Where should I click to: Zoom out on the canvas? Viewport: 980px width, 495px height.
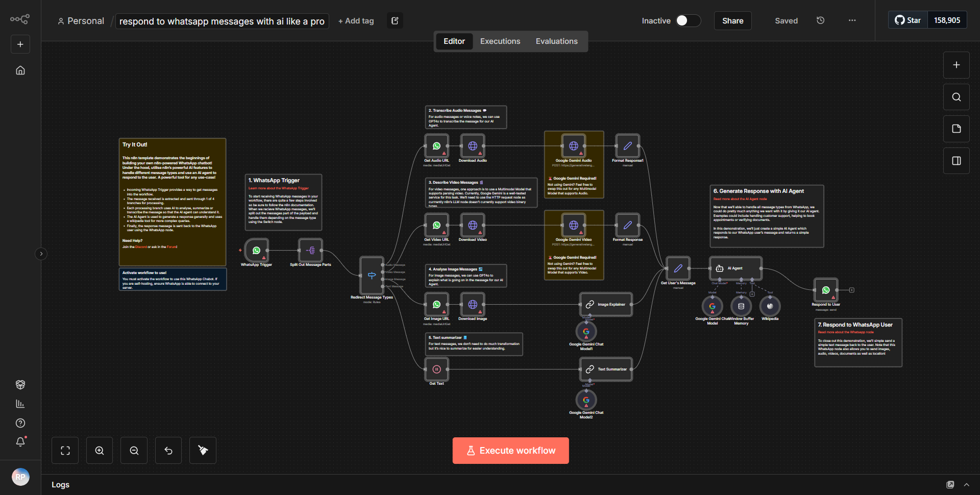point(134,451)
